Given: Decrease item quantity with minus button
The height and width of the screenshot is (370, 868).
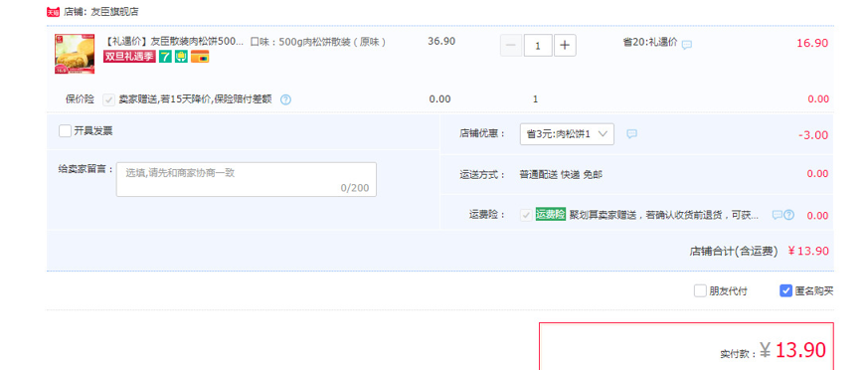Looking at the screenshot, I should coord(510,46).
